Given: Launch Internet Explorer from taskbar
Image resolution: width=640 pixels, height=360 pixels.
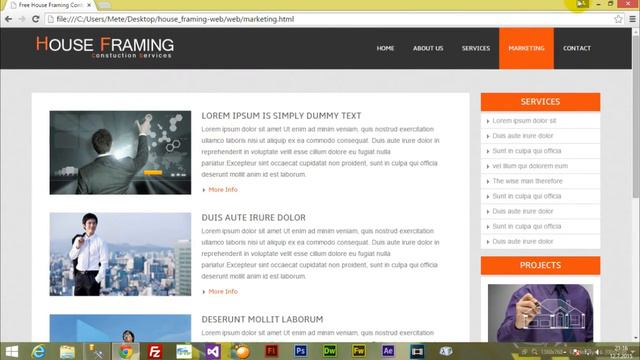Looking at the screenshot, I should point(39,351).
